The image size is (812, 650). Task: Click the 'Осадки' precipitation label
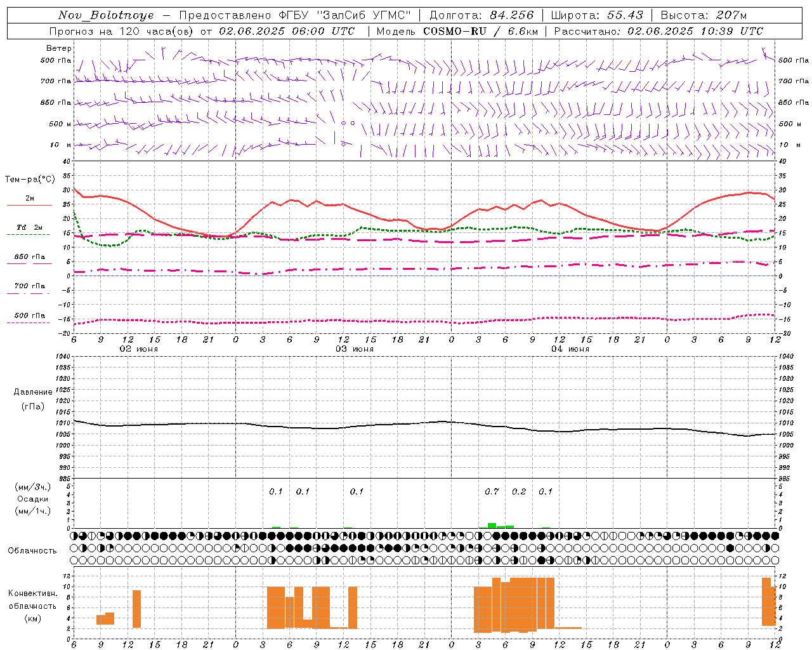point(33,499)
